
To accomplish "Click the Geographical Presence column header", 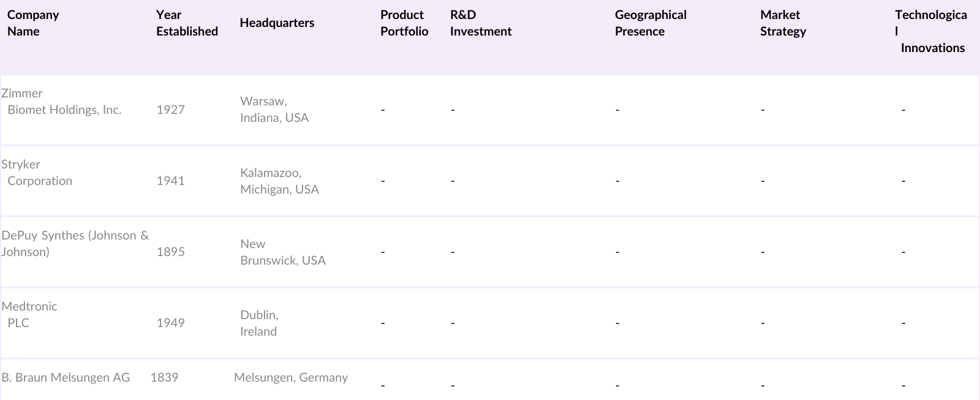I will tap(650, 23).
